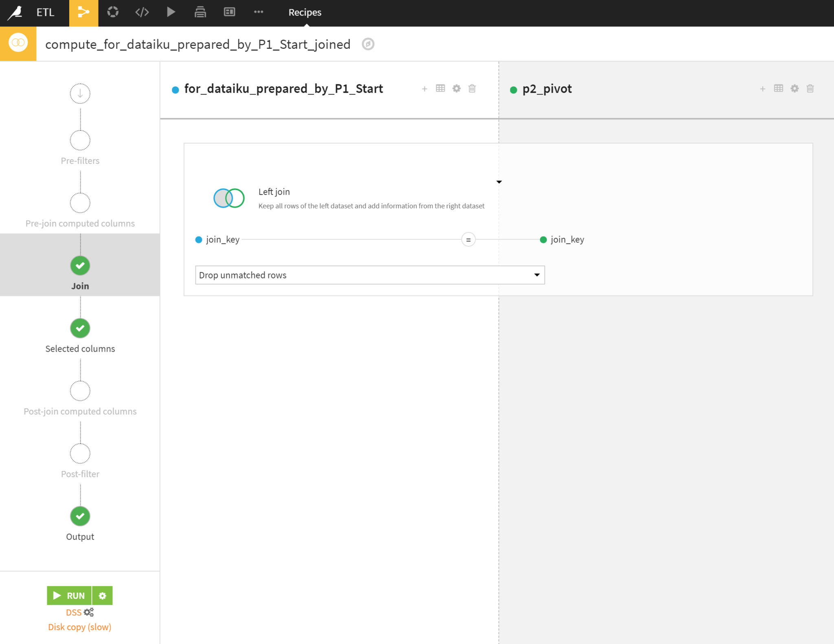Image resolution: width=834 pixels, height=644 pixels.
Task: Select the Pre-filters step circle
Action: pos(80,140)
